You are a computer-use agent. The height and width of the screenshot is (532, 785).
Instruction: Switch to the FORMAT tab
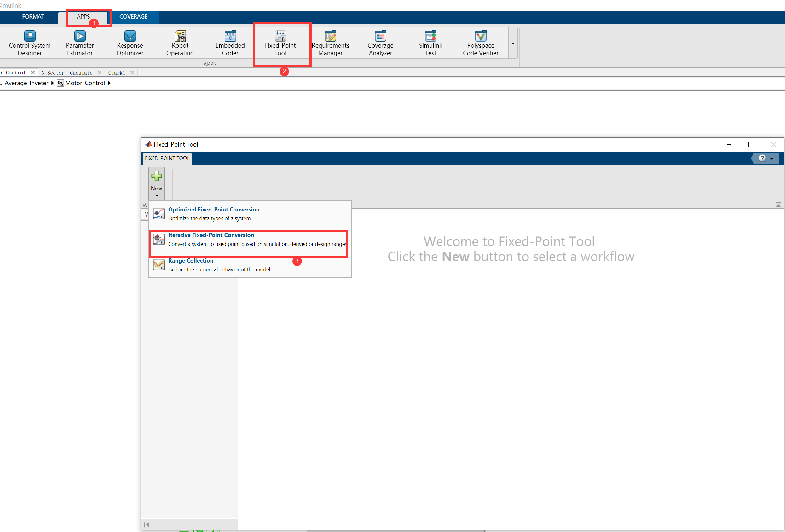[33, 17]
